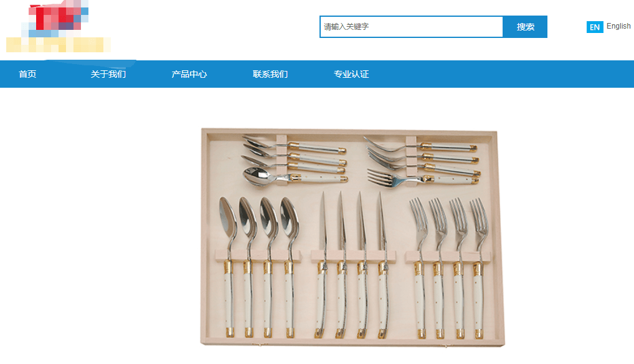Viewport: 634px width, 364px height.
Task: Click the four knives in product photo
Action: tap(353, 264)
